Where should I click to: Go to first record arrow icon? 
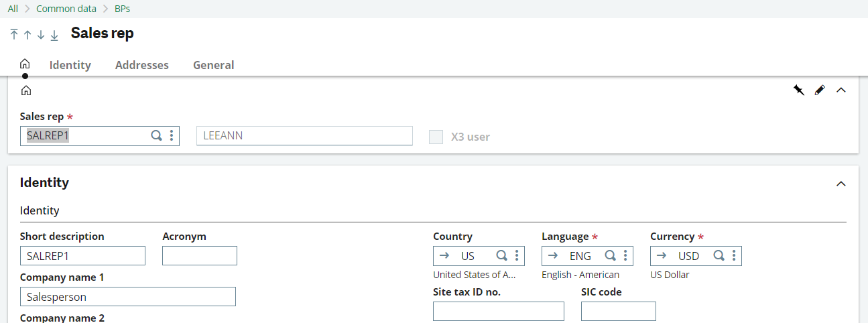point(14,35)
